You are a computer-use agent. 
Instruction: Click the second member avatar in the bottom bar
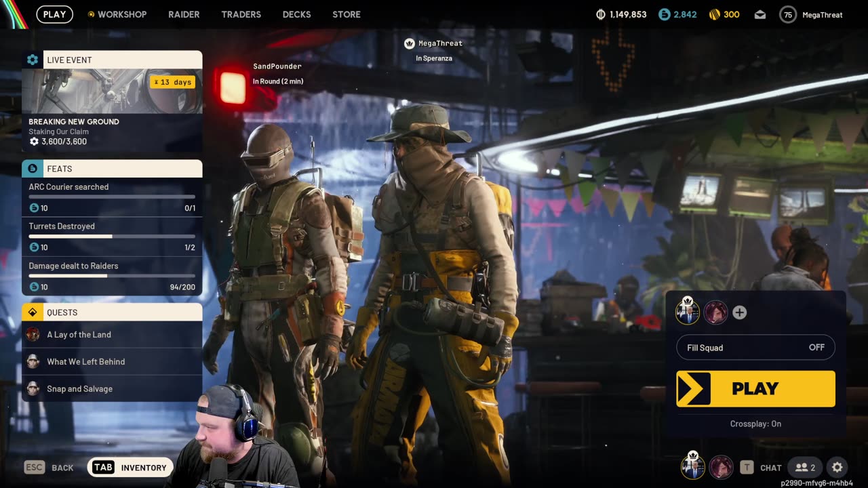[x=721, y=467]
